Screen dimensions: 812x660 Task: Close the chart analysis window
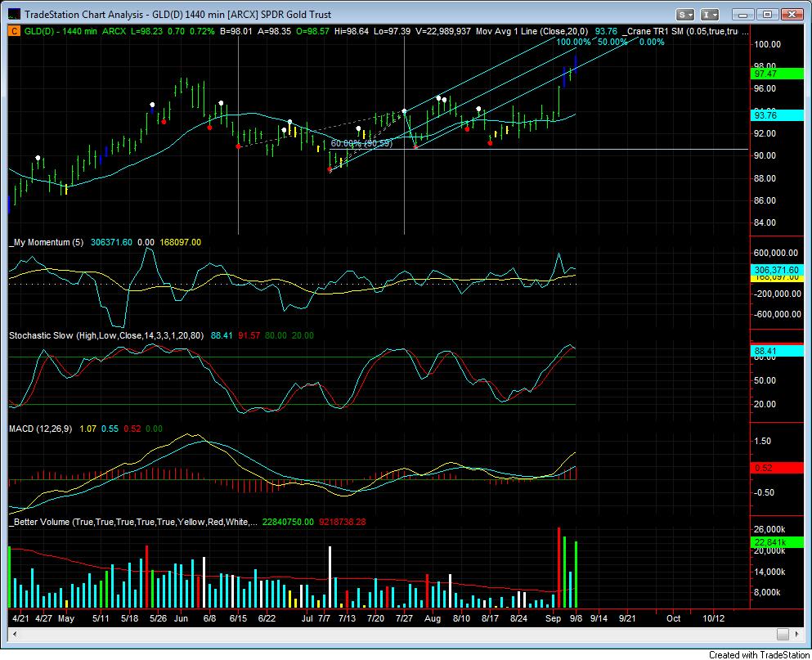point(792,15)
